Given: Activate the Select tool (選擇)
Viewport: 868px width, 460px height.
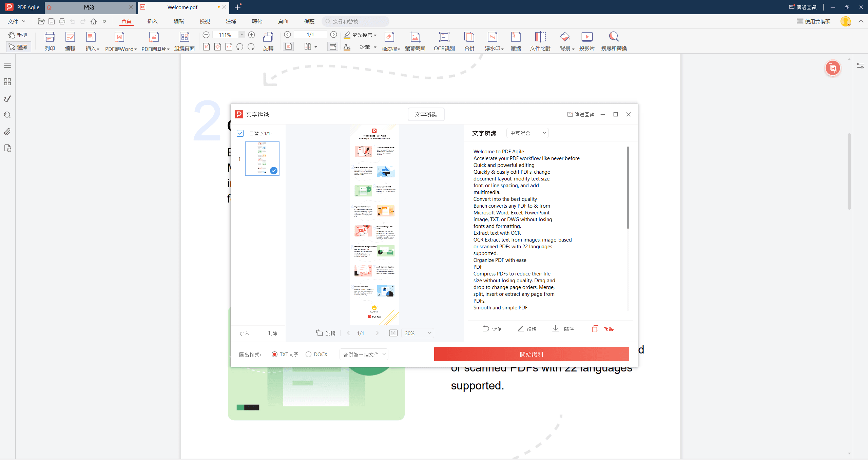Looking at the screenshot, I should click(x=18, y=47).
